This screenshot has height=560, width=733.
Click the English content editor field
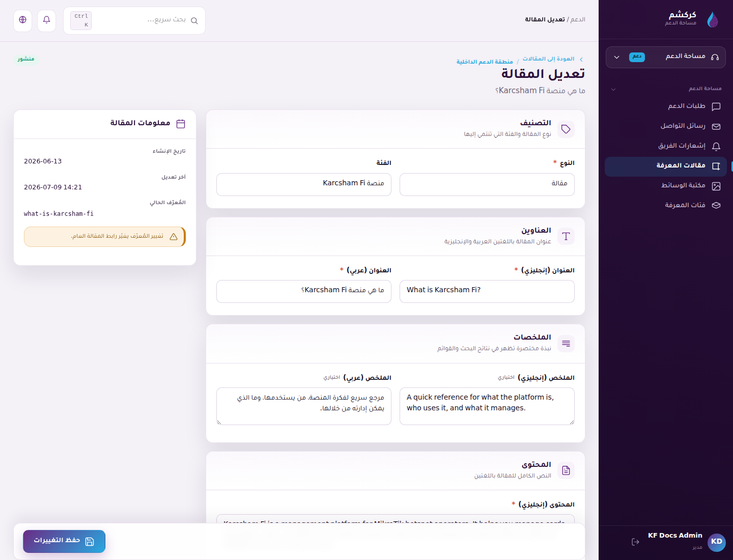[396, 519]
